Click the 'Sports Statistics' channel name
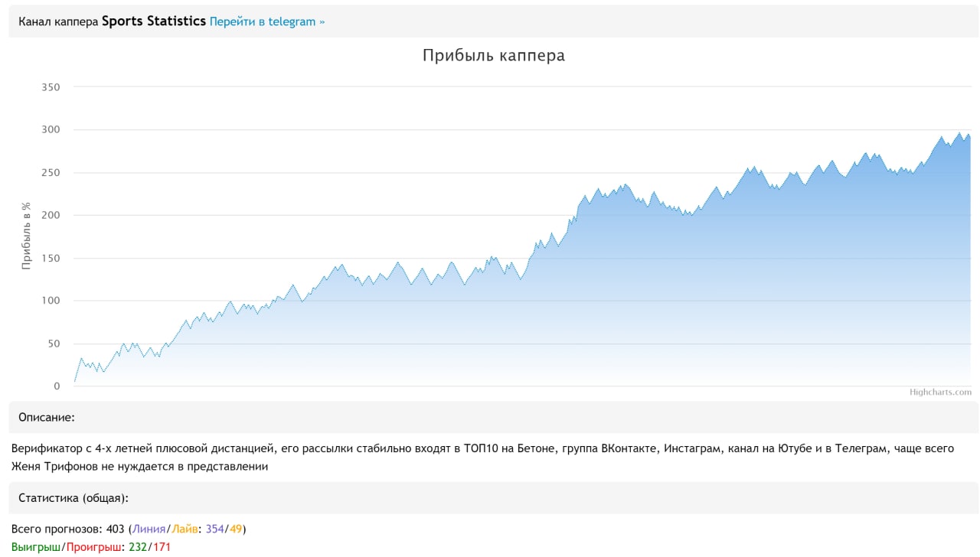 click(154, 21)
